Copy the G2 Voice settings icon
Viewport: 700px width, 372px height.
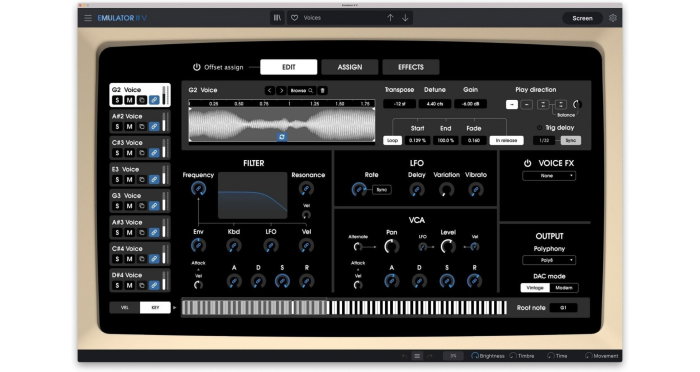point(142,100)
